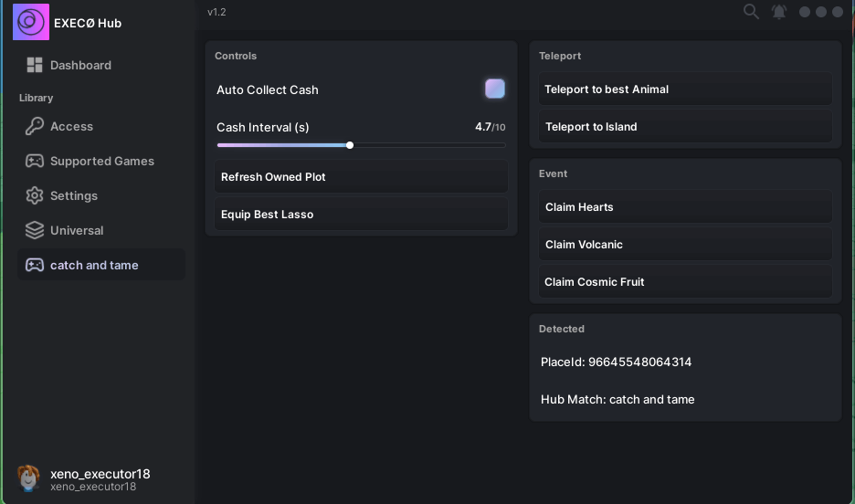
Task: Open notifications bell icon
Action: [779, 12]
